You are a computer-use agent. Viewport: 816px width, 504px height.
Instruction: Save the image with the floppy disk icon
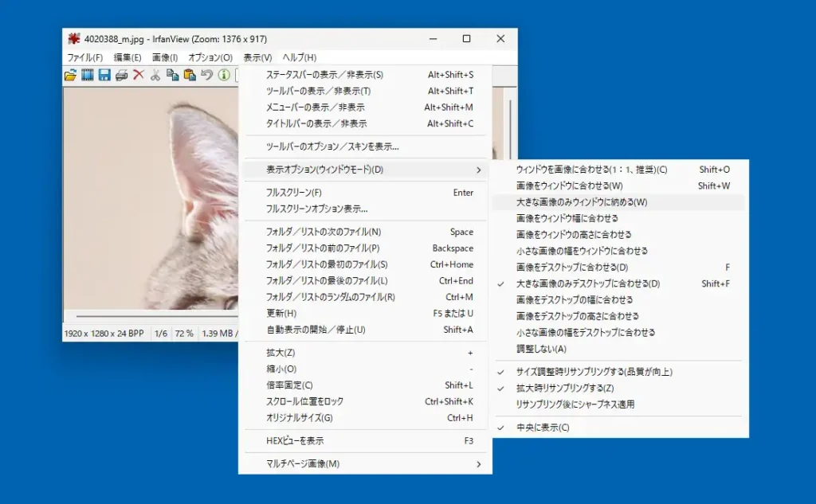point(104,77)
